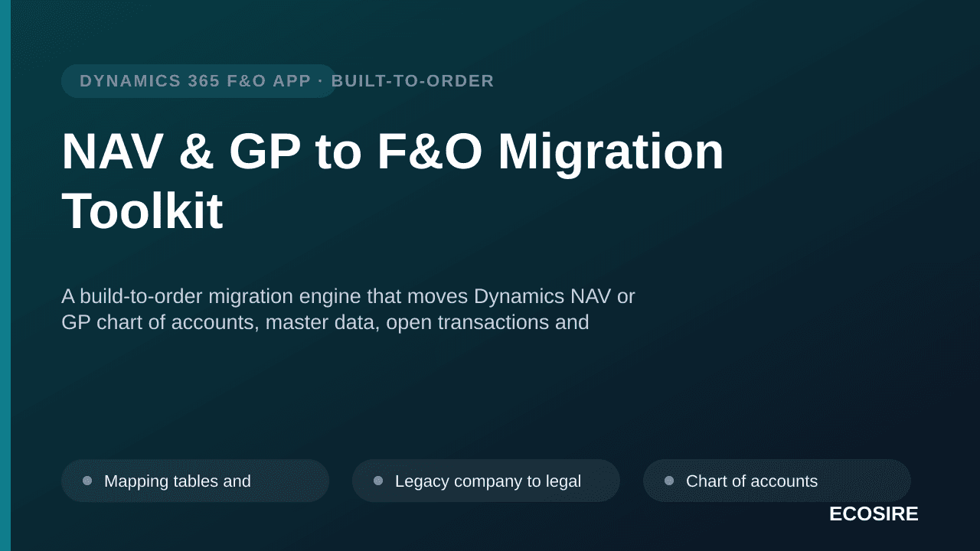Image resolution: width=980 pixels, height=551 pixels.
Task: Click the bullet dot beside 'Chart of accounts'
Action: [x=669, y=481]
